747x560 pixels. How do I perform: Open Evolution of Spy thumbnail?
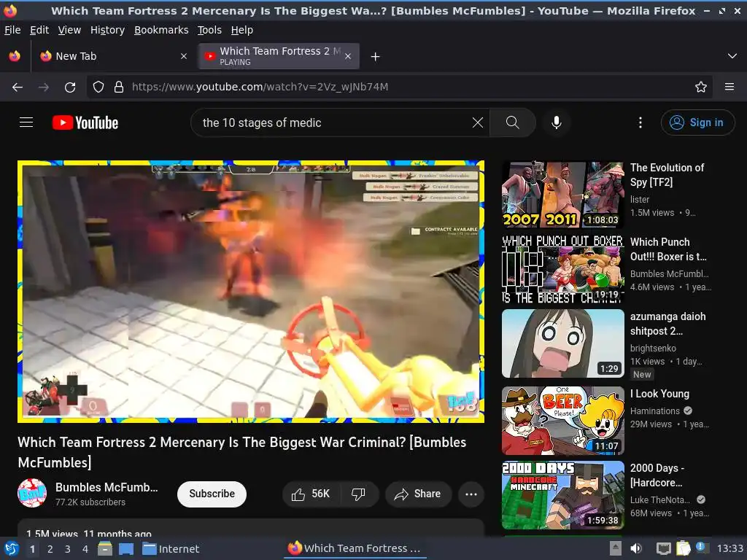tap(562, 195)
